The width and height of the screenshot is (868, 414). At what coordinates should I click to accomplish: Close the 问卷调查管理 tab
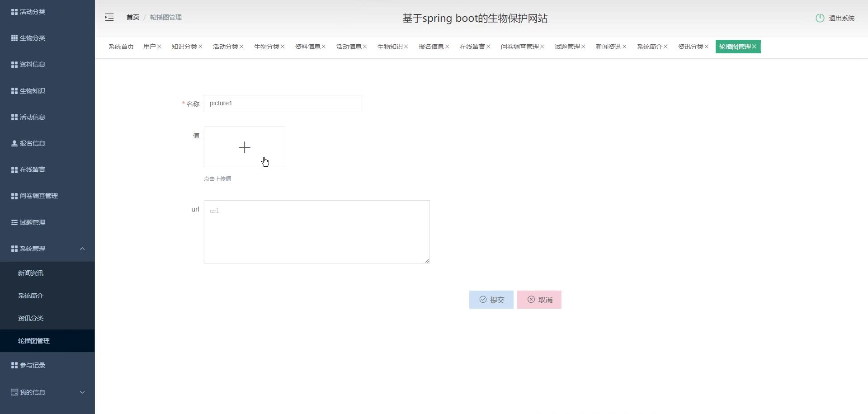pyautogui.click(x=542, y=47)
